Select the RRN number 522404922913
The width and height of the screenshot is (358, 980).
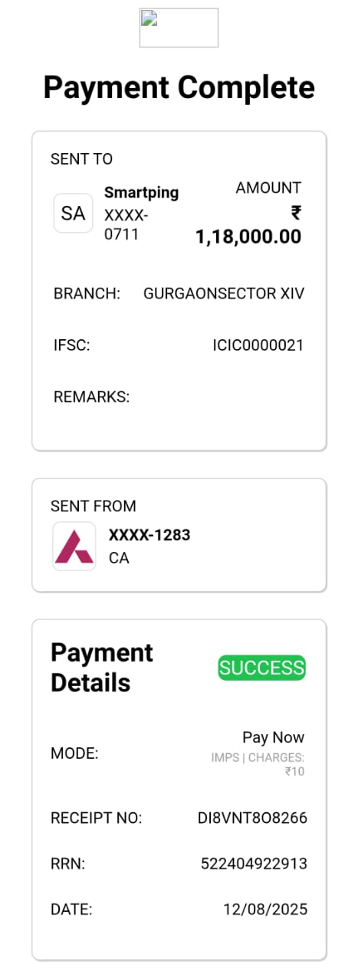[x=254, y=864]
